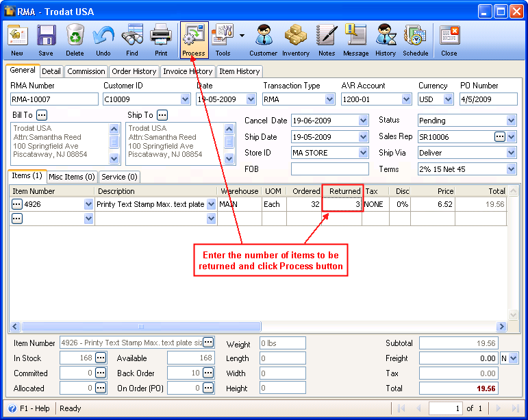Open the Inventory boxes icon

296,40
